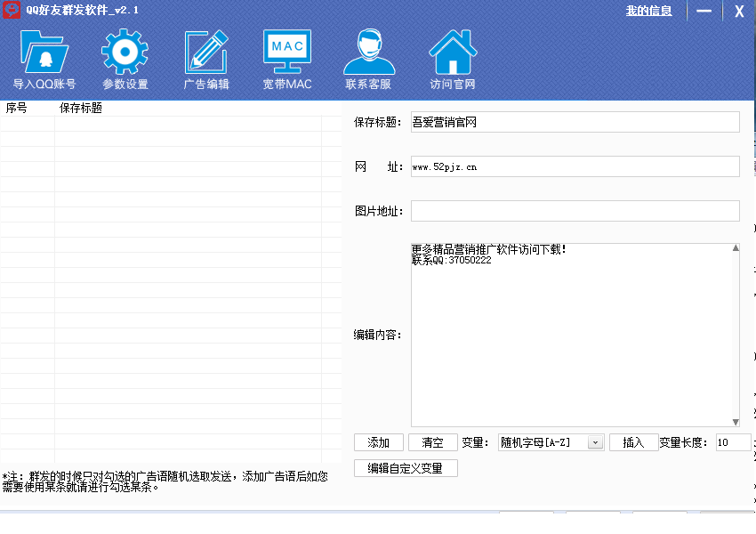Viewport: 756px width, 534px height.
Task: Open the 广告编辑 pencil icon
Action: 206,59
